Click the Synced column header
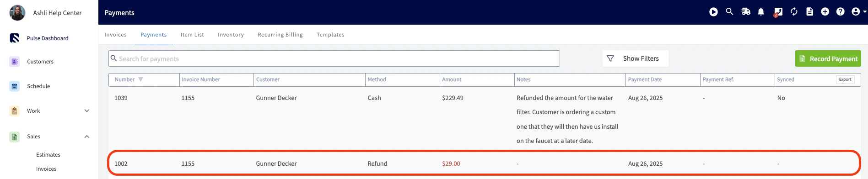Image resolution: width=868 pixels, height=179 pixels. click(786, 79)
